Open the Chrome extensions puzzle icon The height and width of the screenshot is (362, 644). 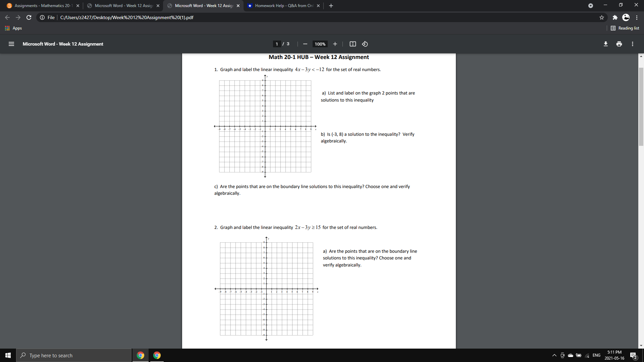coord(615,17)
